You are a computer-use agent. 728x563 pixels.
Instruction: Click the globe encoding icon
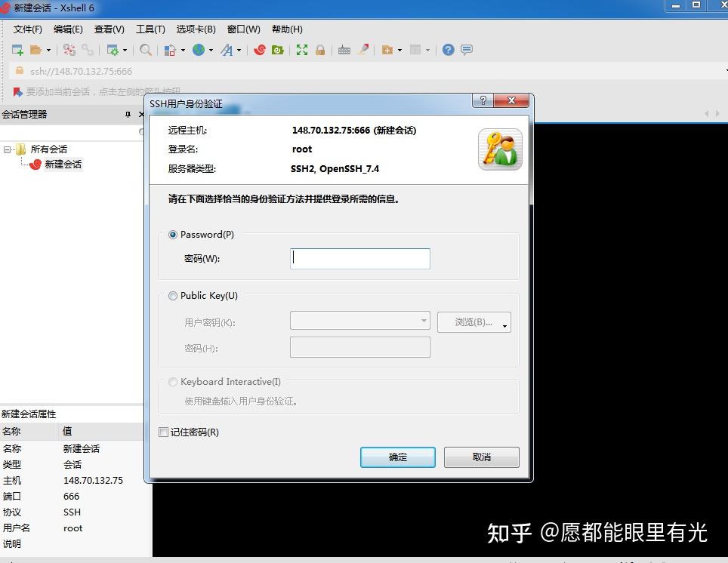point(199,50)
